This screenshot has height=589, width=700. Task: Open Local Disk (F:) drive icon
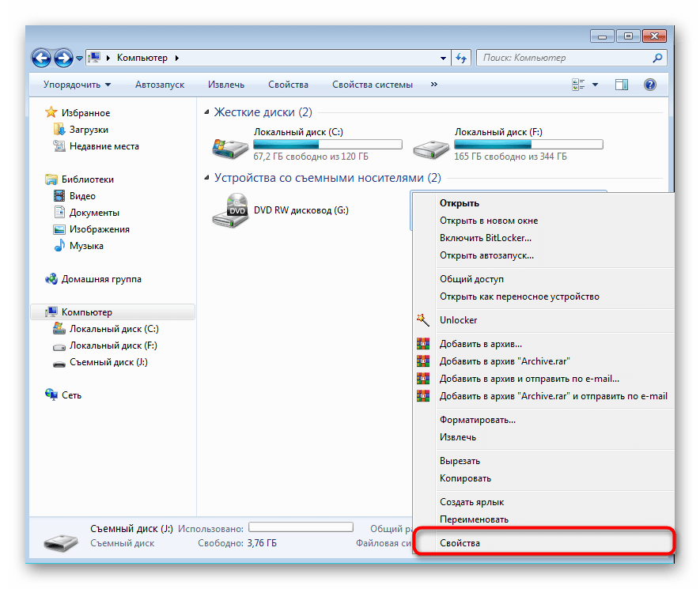(431, 145)
